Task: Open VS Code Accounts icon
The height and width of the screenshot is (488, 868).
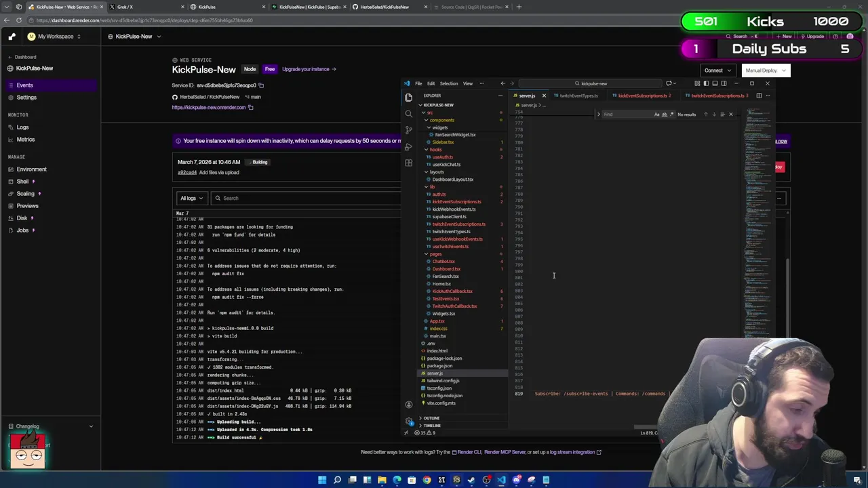Action: tap(408, 405)
